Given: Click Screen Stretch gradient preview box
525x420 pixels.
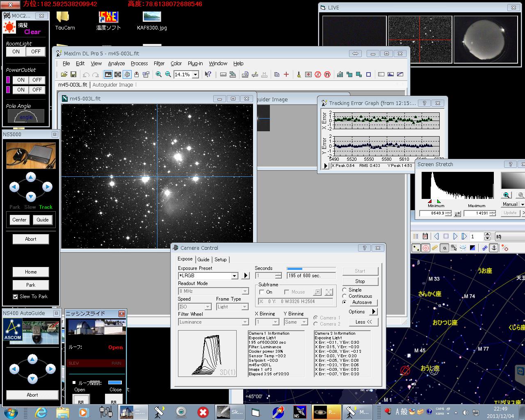Looking at the screenshot, I should tap(513, 180).
